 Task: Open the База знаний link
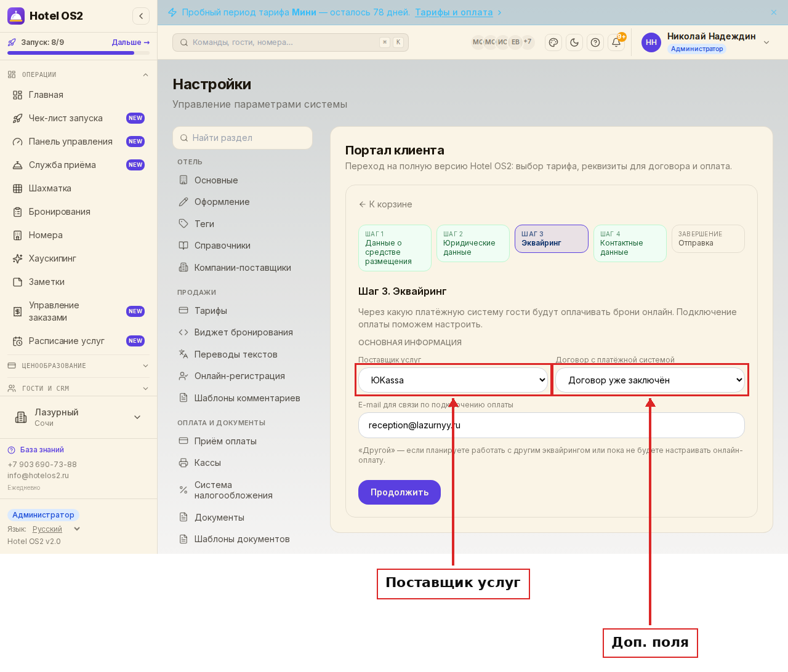tap(36, 450)
